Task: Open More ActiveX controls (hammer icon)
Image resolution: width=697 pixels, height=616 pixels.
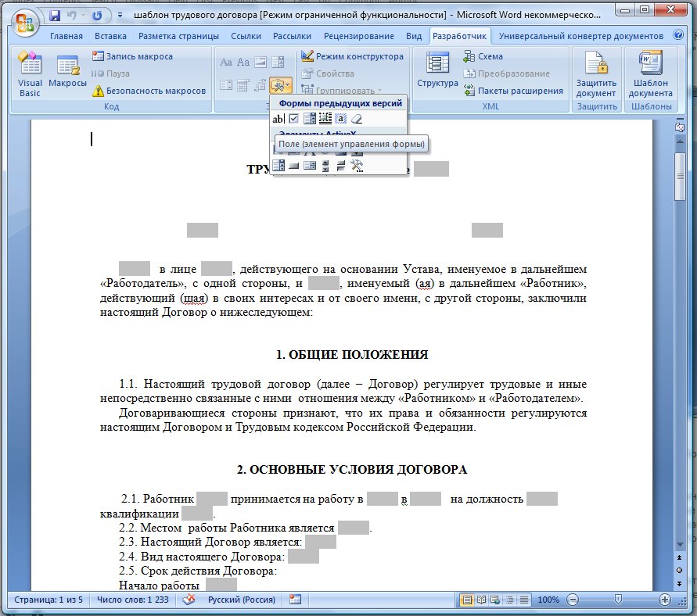Action: [357, 166]
